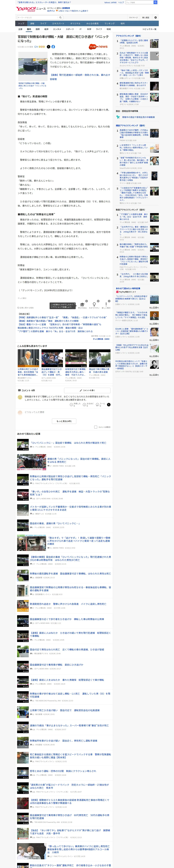174x868 pixels.
Task: Click the keyword search magnifier icon
Action: pos(60,18)
